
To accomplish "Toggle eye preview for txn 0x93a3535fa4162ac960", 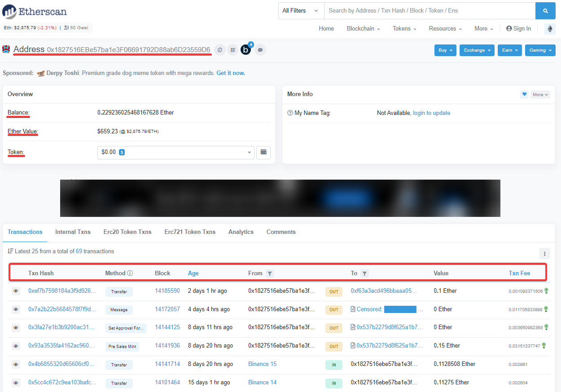I will pos(16,346).
